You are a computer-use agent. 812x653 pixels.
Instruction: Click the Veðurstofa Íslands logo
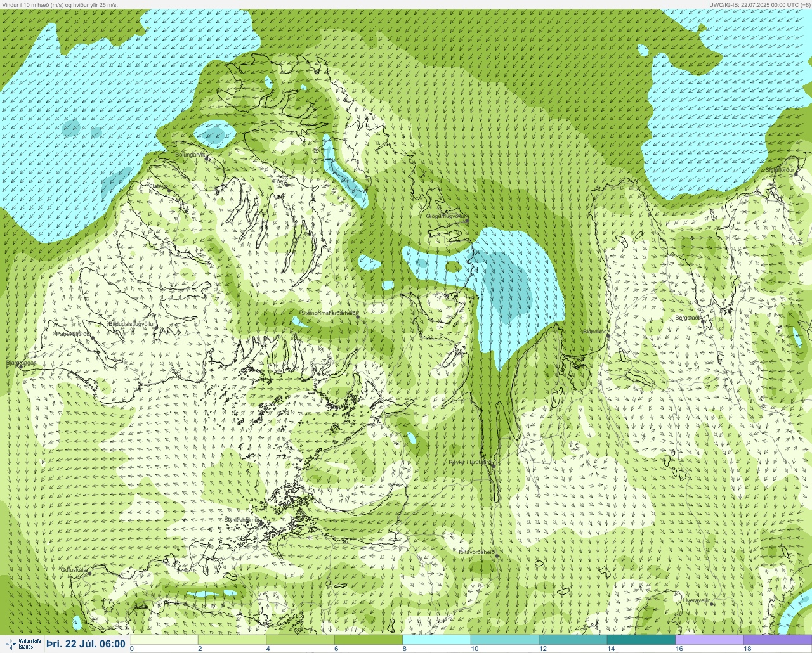[22, 644]
